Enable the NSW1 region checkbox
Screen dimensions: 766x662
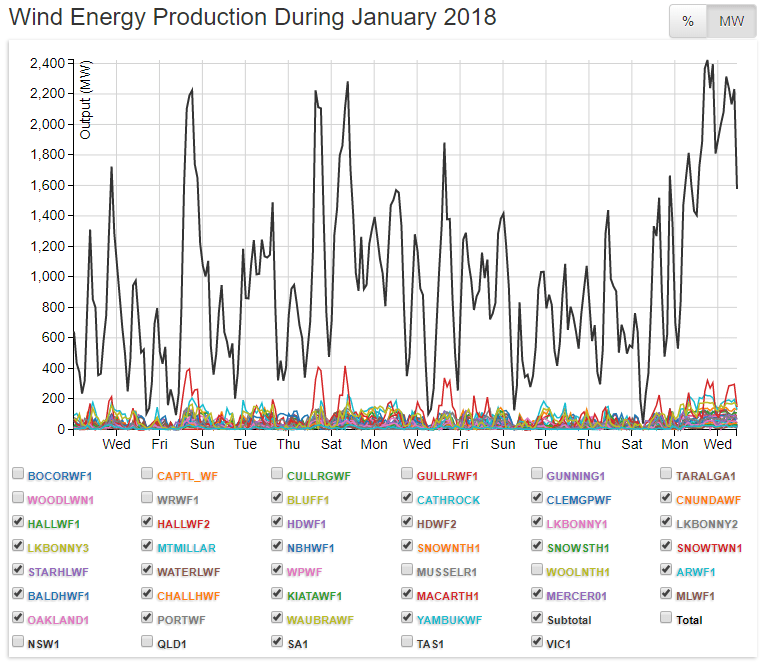pos(18,642)
